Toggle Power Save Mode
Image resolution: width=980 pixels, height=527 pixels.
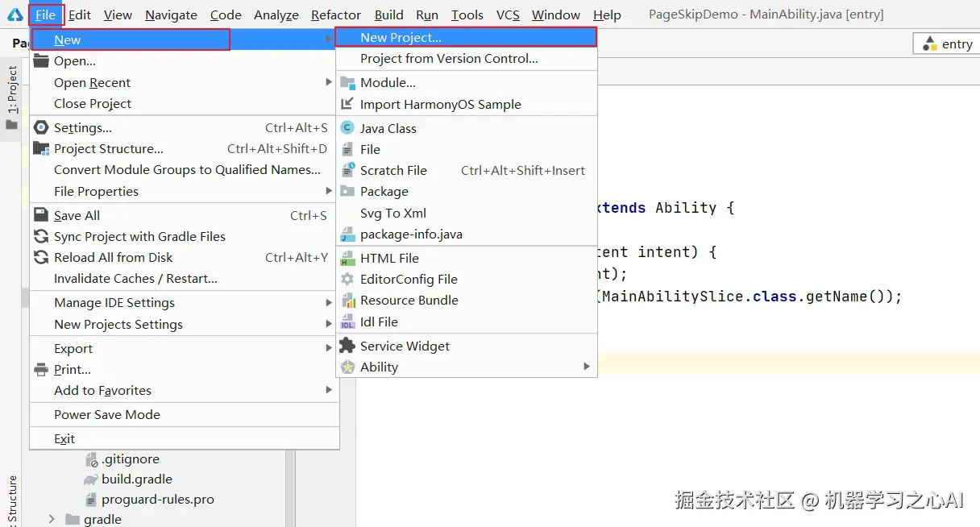185,414
